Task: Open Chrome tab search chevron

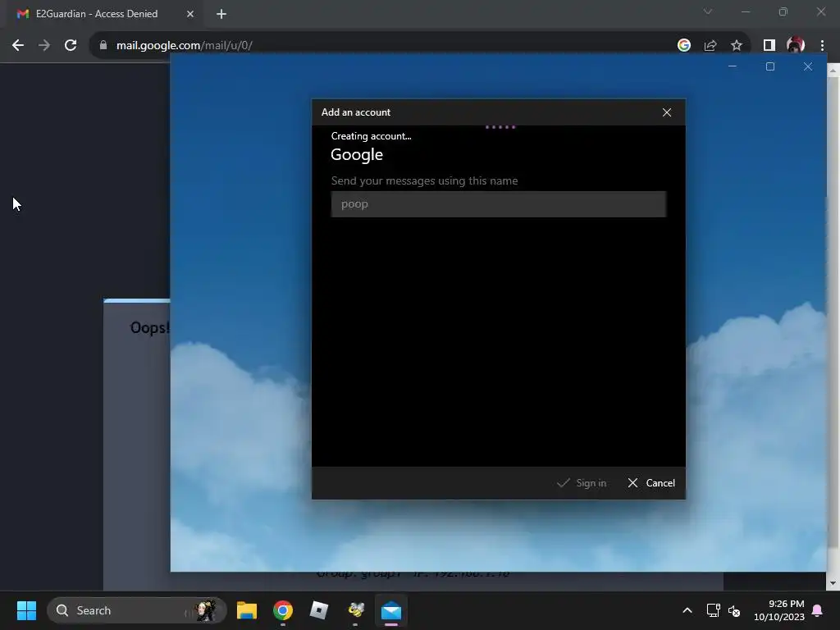Action: point(708,11)
